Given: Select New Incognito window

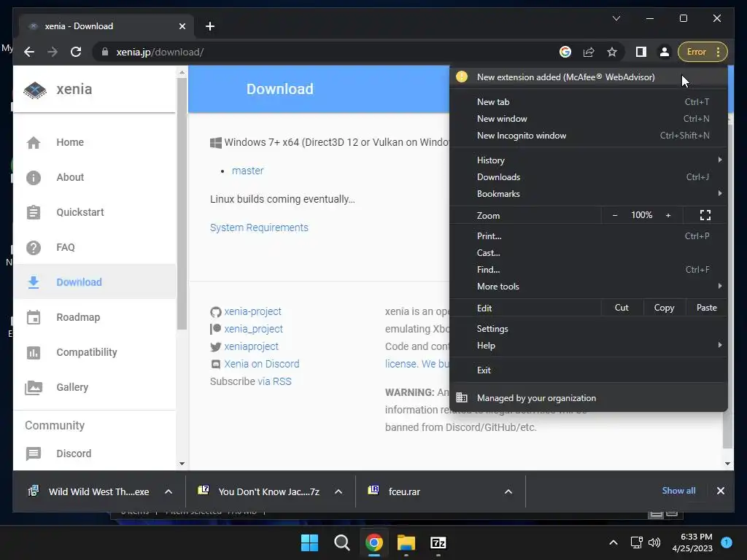Looking at the screenshot, I should pos(588,136).
